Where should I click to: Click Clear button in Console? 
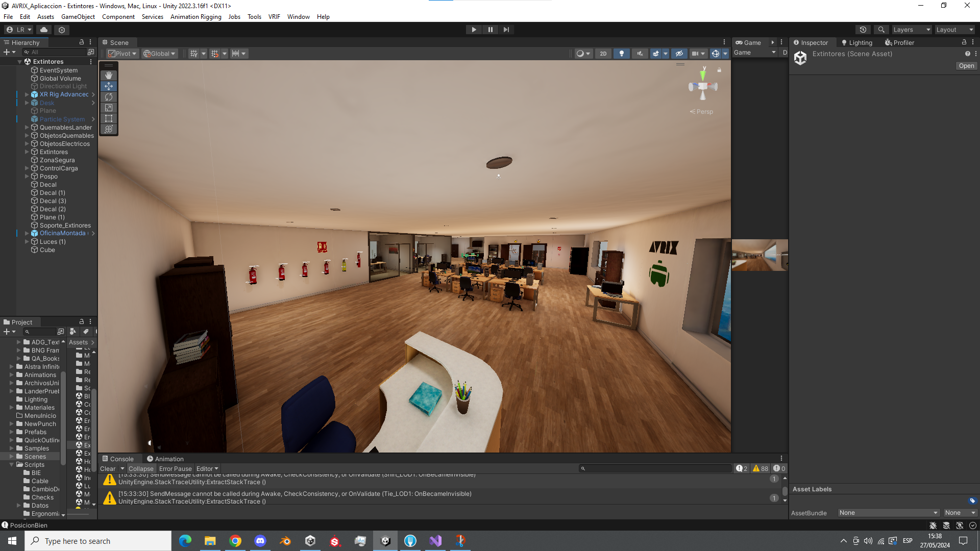pos(108,469)
